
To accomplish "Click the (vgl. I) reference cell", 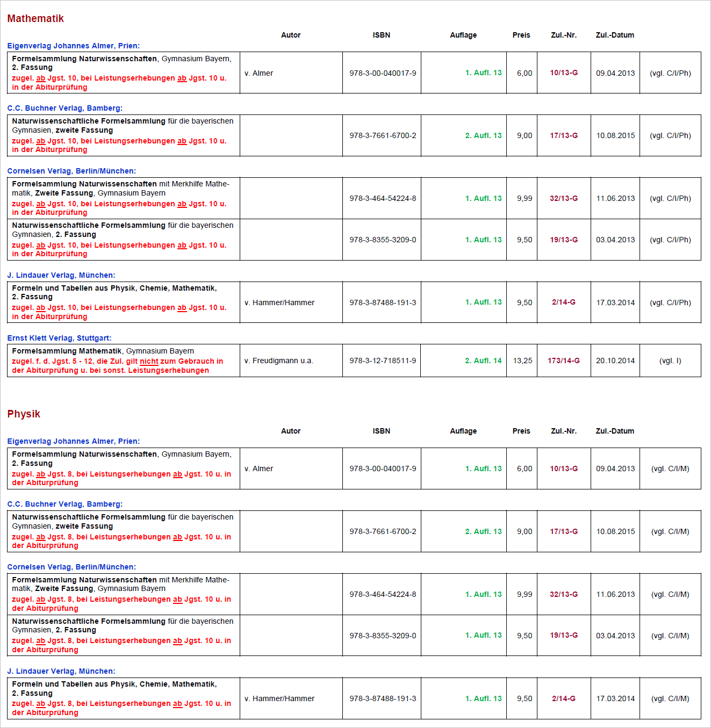I will point(670,361).
